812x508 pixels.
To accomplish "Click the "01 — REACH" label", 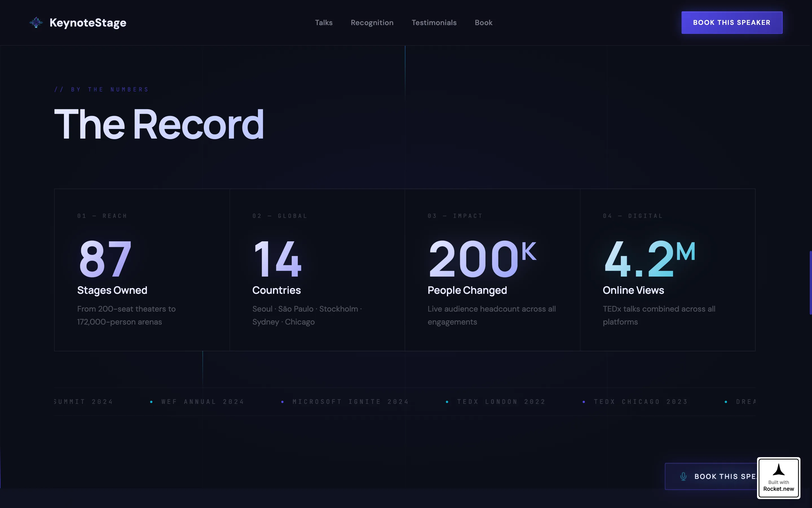I will [x=102, y=216].
